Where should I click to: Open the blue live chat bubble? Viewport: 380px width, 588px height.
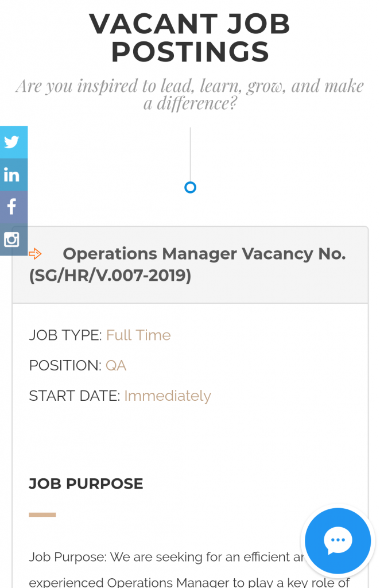338,540
